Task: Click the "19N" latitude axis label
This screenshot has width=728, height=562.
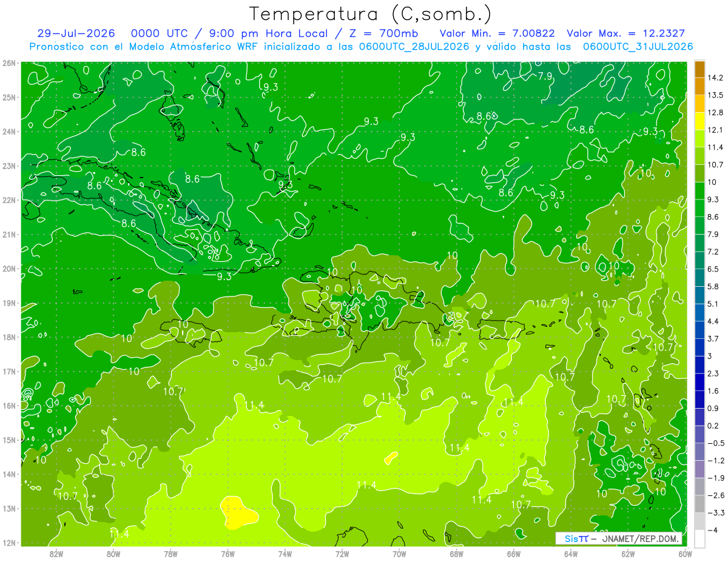Action: [8, 303]
